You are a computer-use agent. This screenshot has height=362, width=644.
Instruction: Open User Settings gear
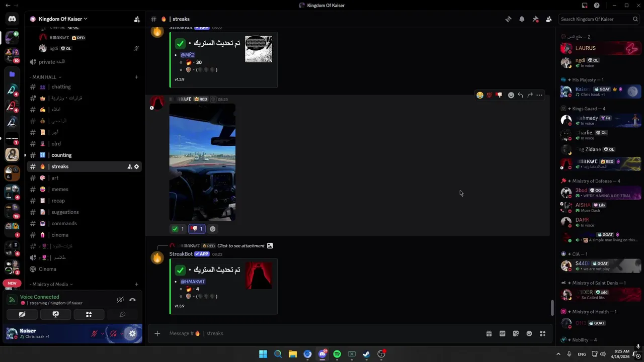click(x=132, y=333)
